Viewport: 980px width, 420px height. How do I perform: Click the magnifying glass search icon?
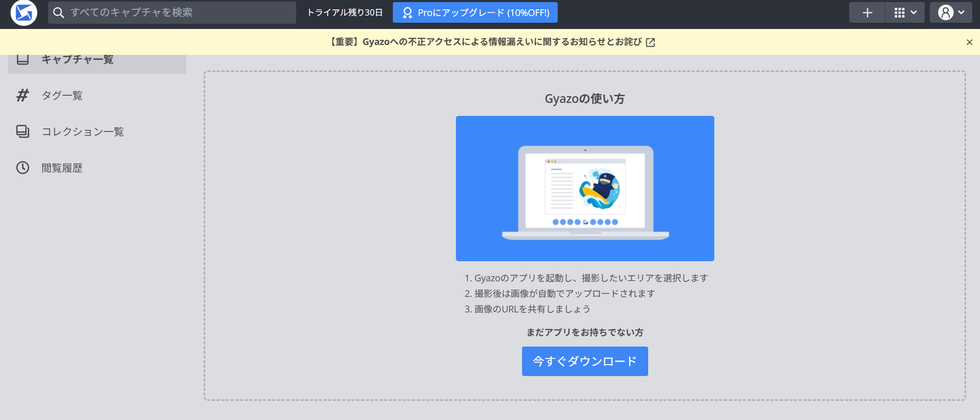59,12
